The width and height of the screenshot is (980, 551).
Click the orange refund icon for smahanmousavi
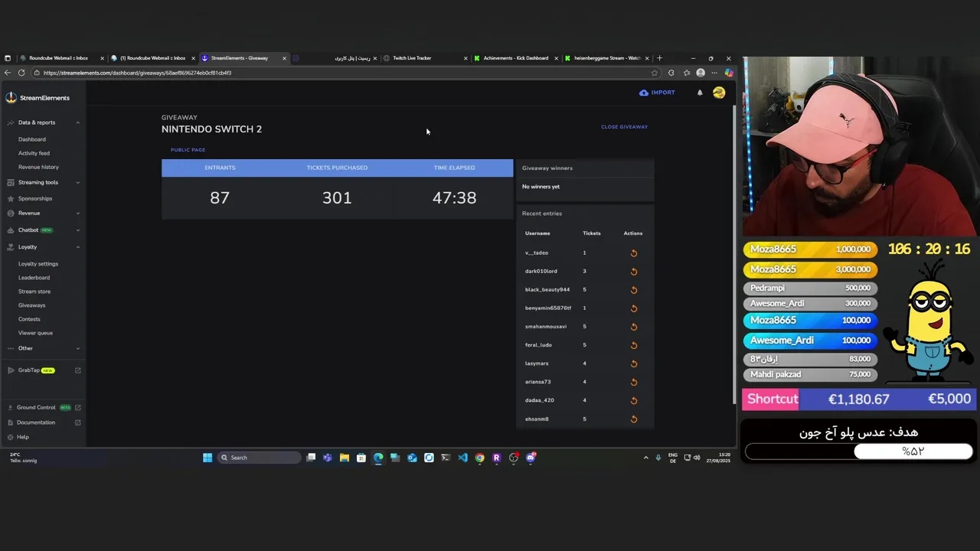coord(633,327)
